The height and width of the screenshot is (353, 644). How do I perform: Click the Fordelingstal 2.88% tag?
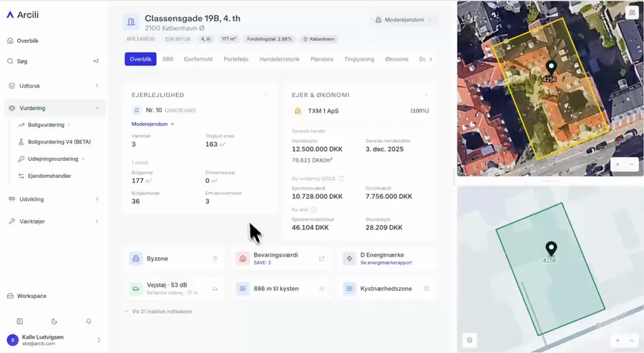point(269,39)
